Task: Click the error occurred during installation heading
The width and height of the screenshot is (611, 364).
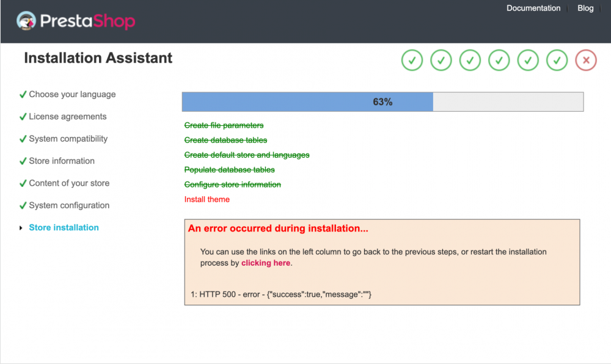Action: [x=278, y=228]
